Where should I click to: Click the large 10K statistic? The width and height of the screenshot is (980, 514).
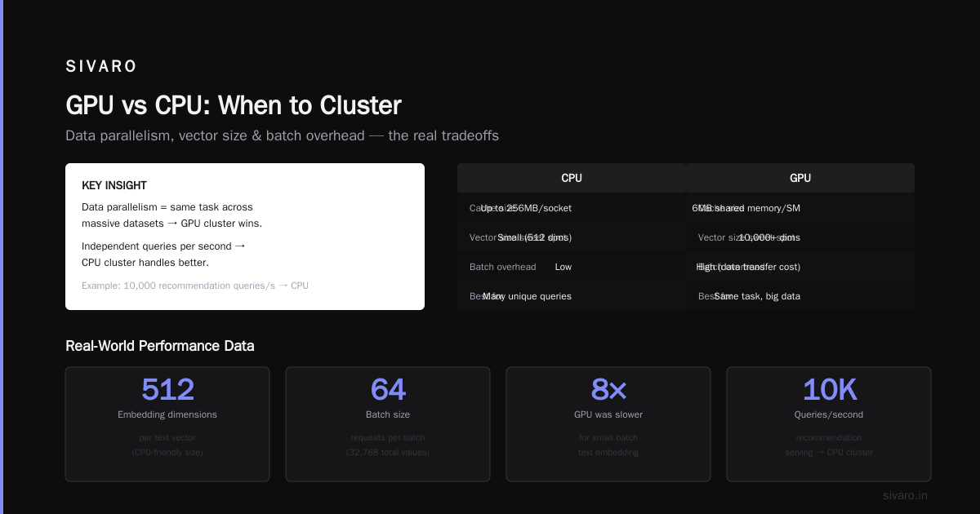[x=829, y=390]
